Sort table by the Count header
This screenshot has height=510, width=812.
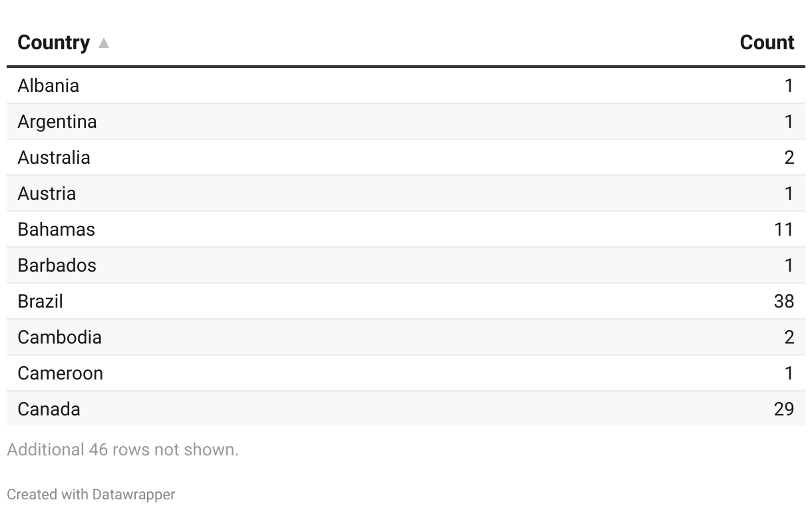click(767, 43)
